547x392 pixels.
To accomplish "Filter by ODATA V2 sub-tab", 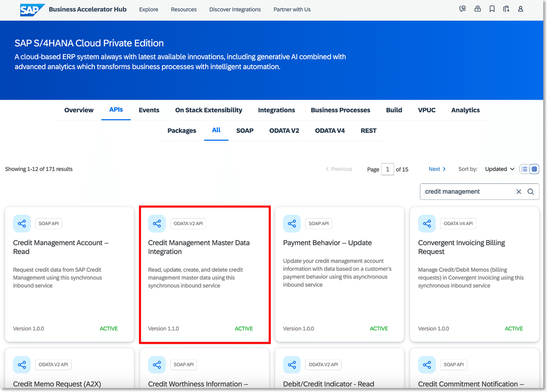I will (284, 131).
